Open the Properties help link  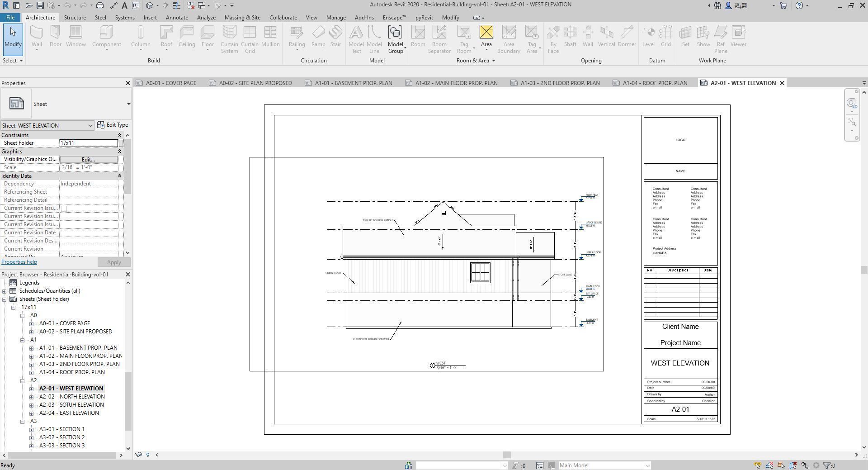[x=19, y=262]
